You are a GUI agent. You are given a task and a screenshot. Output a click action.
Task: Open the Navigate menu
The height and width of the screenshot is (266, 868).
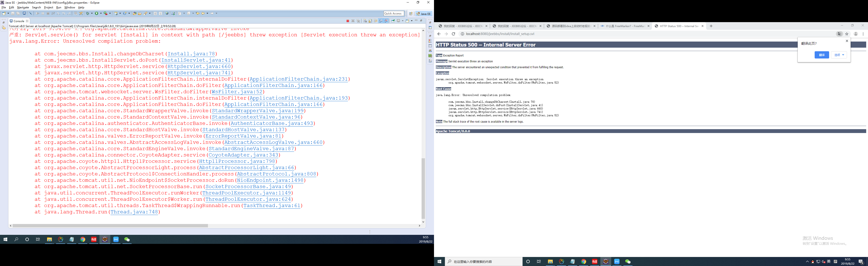pyautogui.click(x=23, y=7)
